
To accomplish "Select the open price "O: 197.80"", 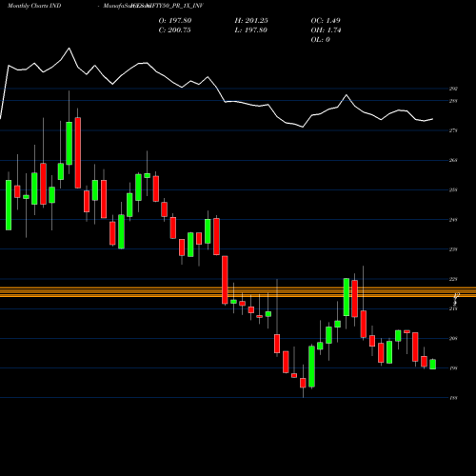I will coord(175,20).
